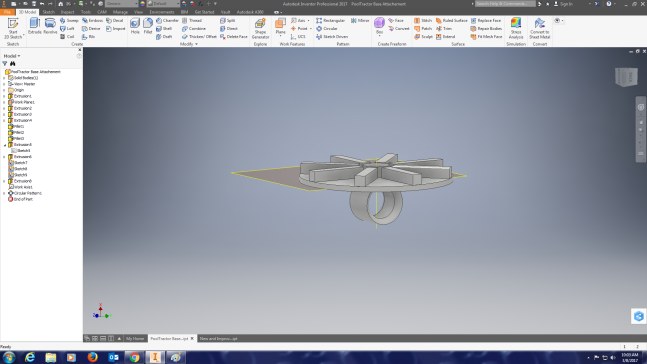Open the Manage ribbon tab
647x364 pixels.
tap(120, 12)
